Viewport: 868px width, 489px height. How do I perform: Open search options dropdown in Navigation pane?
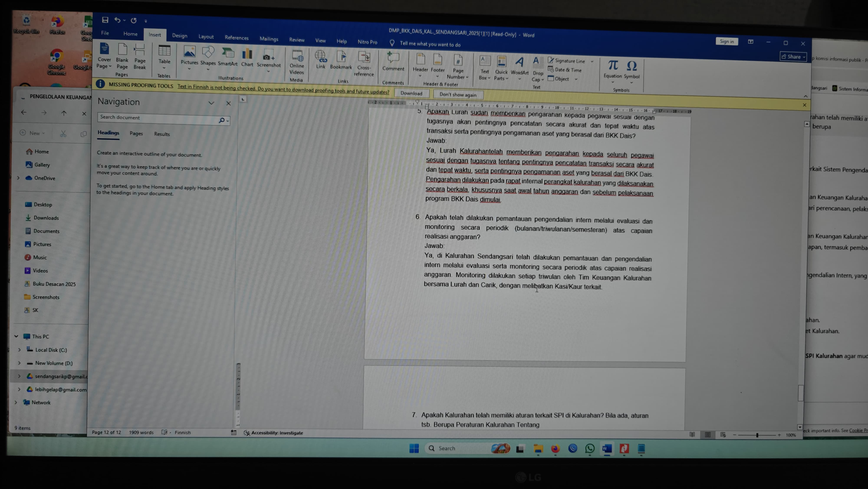click(228, 121)
